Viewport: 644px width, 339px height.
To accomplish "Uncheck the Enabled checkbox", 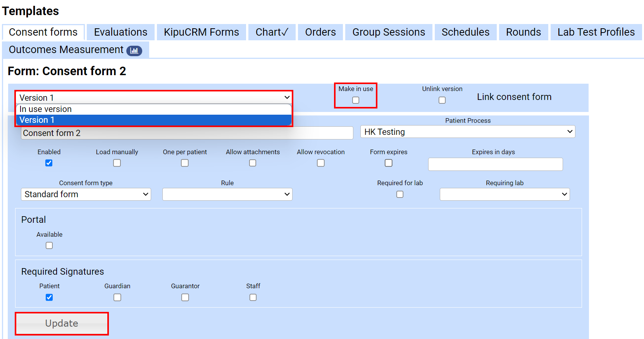I will [49, 163].
